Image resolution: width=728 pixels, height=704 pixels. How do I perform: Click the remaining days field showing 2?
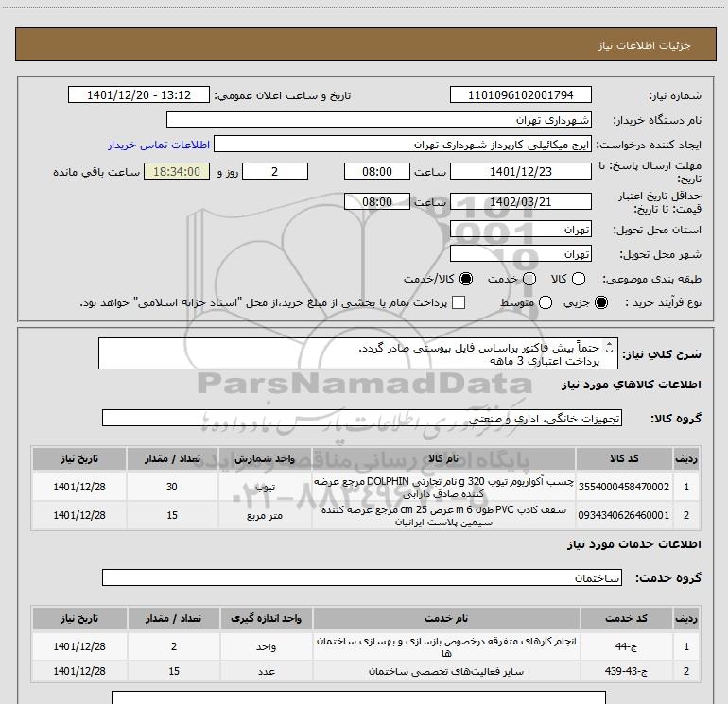275,171
